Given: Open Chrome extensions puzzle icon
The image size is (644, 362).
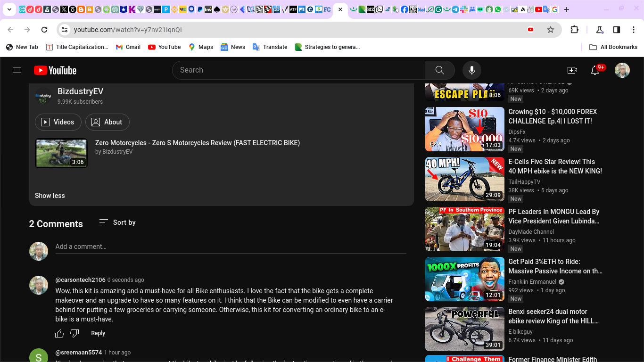Looking at the screenshot, I should pos(574,30).
